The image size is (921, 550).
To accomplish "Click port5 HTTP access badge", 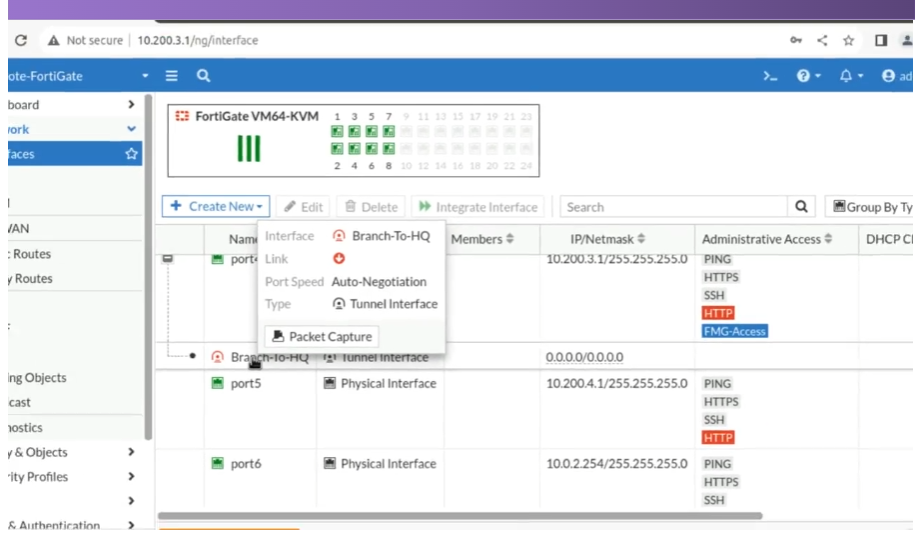I will 718,438.
